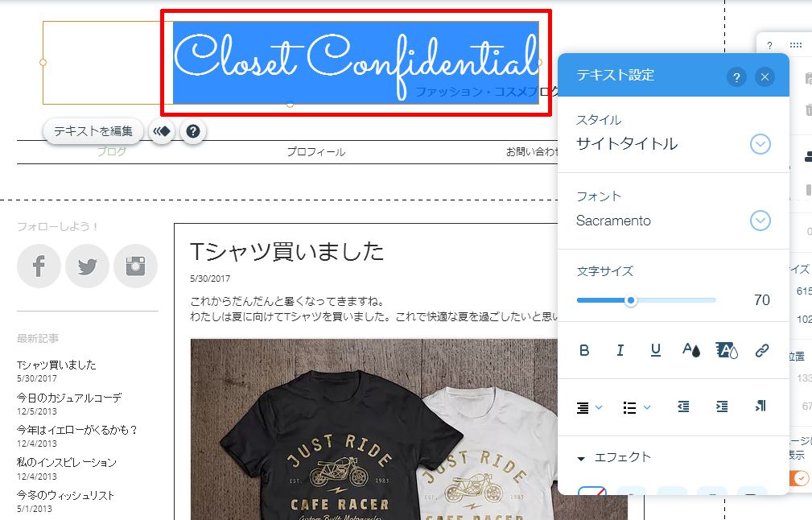Click the increase indent icon

722,407
